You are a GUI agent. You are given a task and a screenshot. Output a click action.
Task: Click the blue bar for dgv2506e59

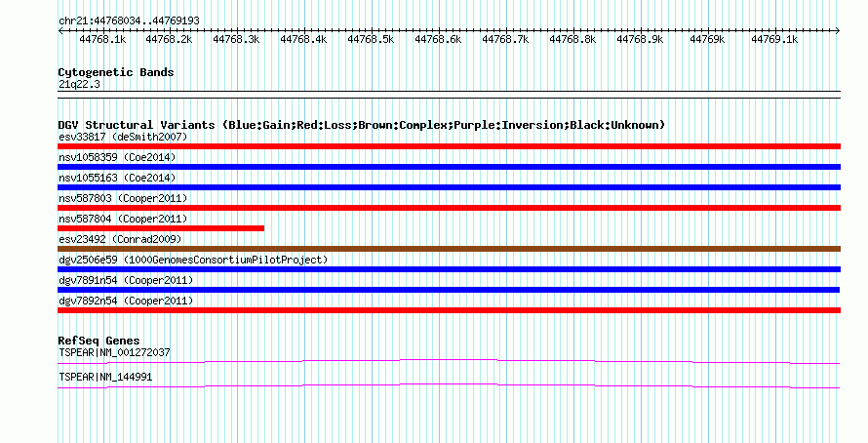[x=449, y=269]
